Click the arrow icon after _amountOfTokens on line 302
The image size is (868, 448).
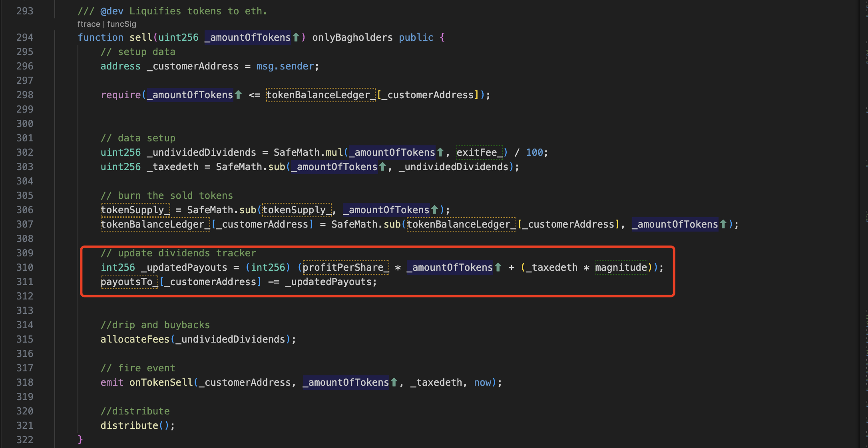pos(440,152)
